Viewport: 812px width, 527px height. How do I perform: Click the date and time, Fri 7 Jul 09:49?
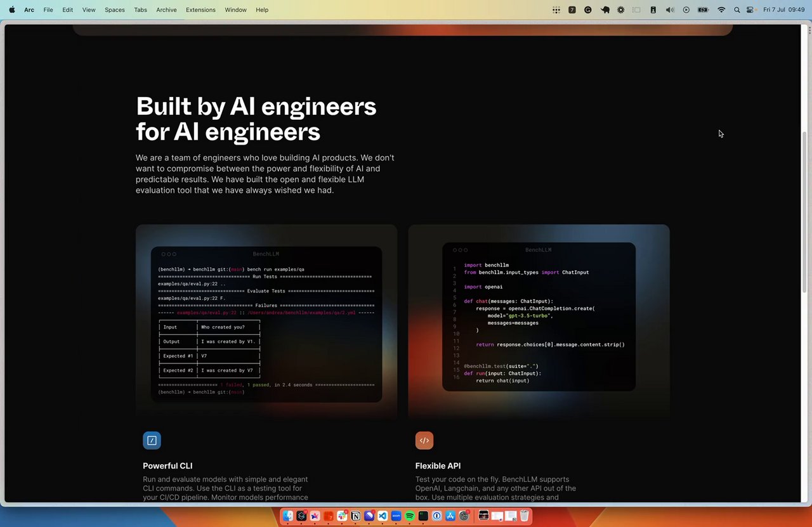783,10
